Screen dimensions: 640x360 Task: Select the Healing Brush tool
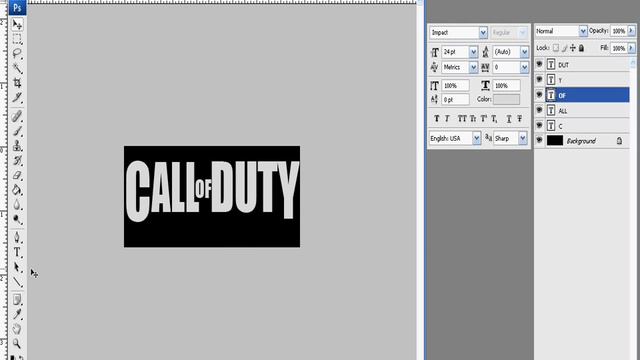(x=17, y=117)
